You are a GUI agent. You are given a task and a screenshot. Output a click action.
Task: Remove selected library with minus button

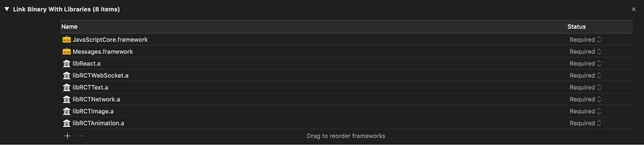pos(81,136)
